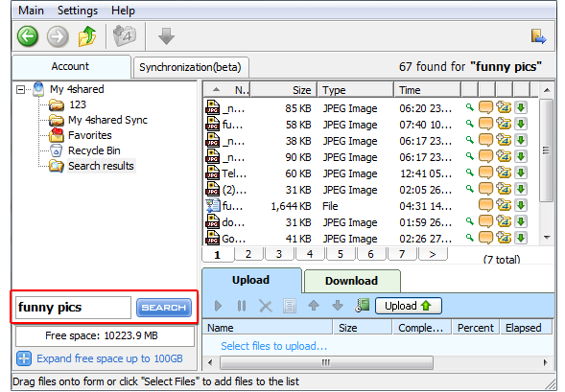Download the 1,644 KB file
565x392 pixels.
click(x=521, y=205)
